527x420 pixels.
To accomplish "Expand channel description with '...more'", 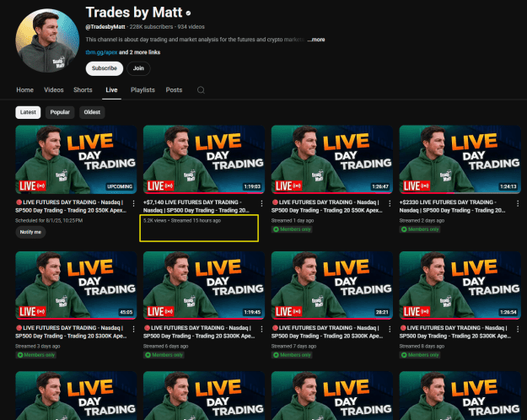I will [316, 40].
